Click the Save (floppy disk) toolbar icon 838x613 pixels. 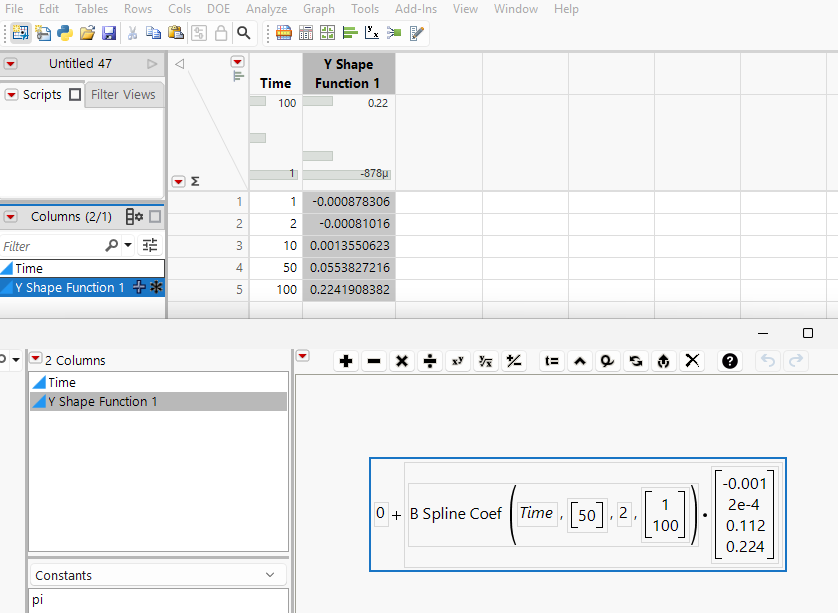(x=109, y=33)
